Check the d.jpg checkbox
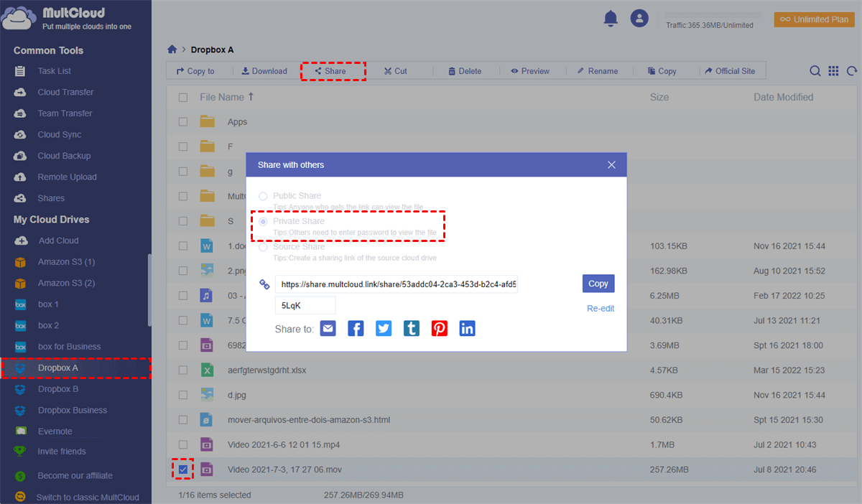The width and height of the screenshot is (862, 504). 183,395
